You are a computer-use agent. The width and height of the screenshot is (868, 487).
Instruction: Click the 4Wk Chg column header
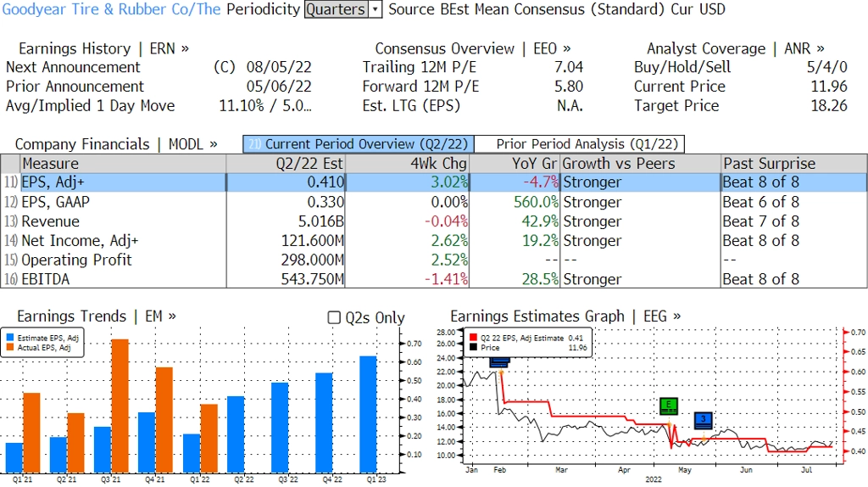point(407,164)
